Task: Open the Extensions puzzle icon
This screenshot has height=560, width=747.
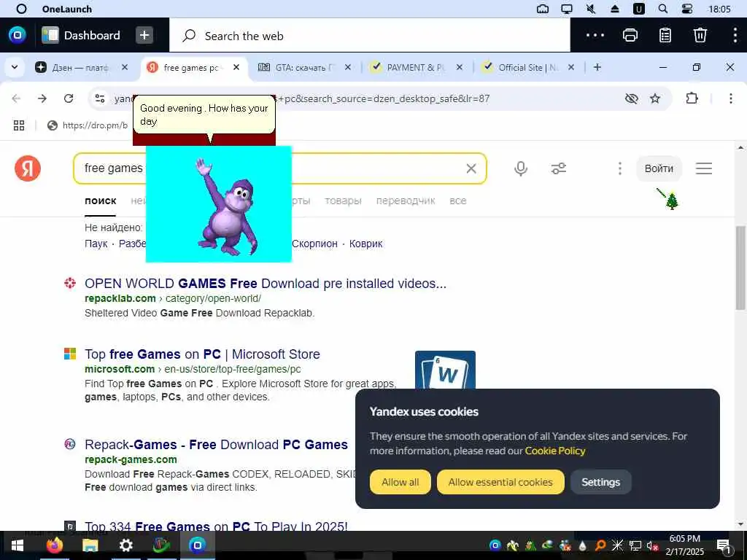Action: (692, 98)
